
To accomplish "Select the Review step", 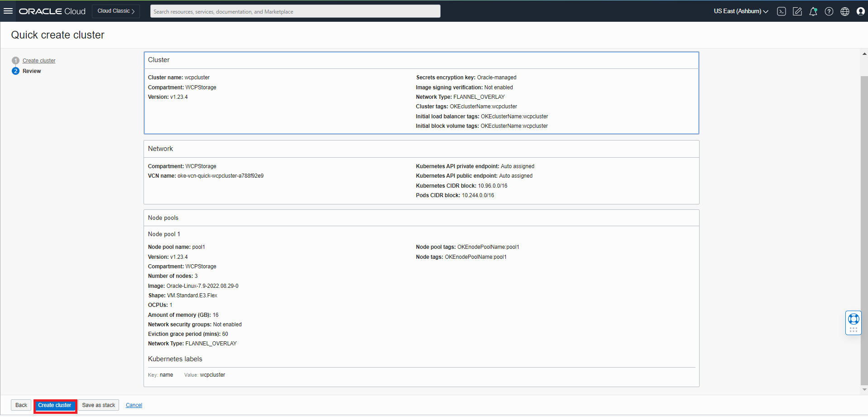I will tap(32, 71).
